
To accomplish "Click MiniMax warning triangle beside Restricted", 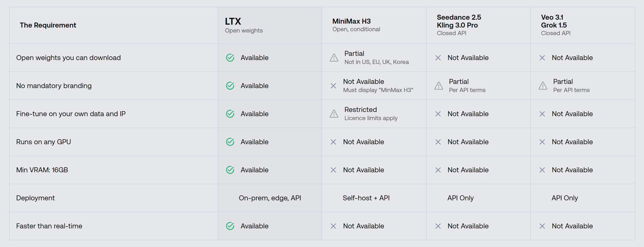I will coord(334,114).
